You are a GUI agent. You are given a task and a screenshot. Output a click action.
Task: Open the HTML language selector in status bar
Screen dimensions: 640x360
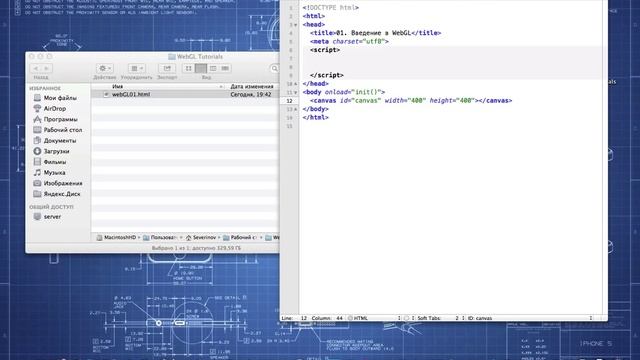[375, 318]
